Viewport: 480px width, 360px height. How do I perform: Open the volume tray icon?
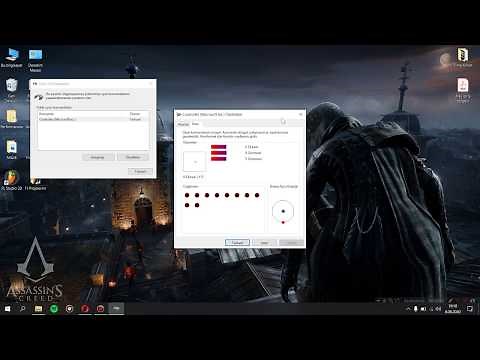point(438,309)
